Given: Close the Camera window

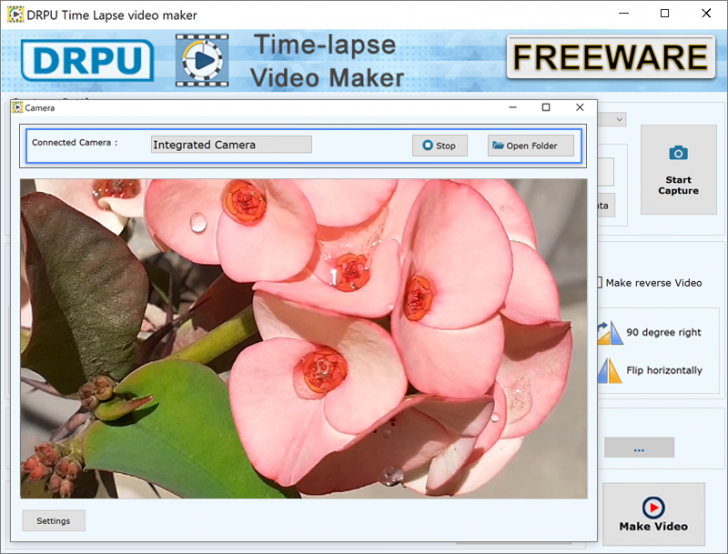Looking at the screenshot, I should 580,107.
